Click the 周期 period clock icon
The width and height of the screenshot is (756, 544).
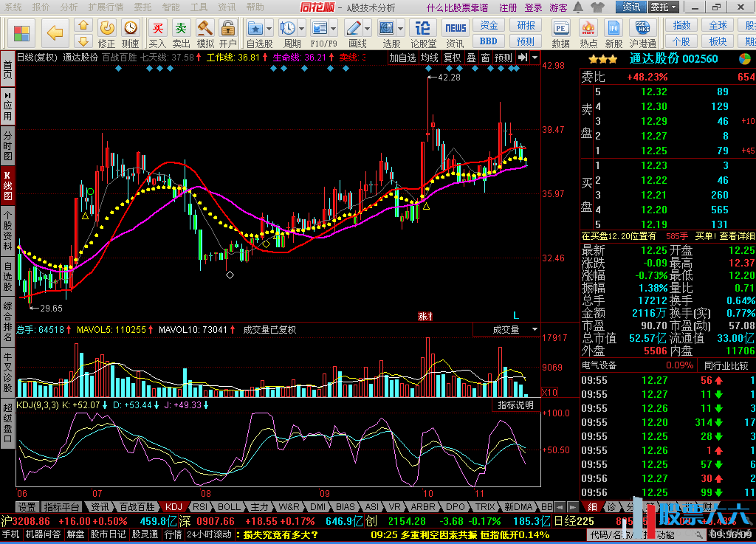coord(288,29)
